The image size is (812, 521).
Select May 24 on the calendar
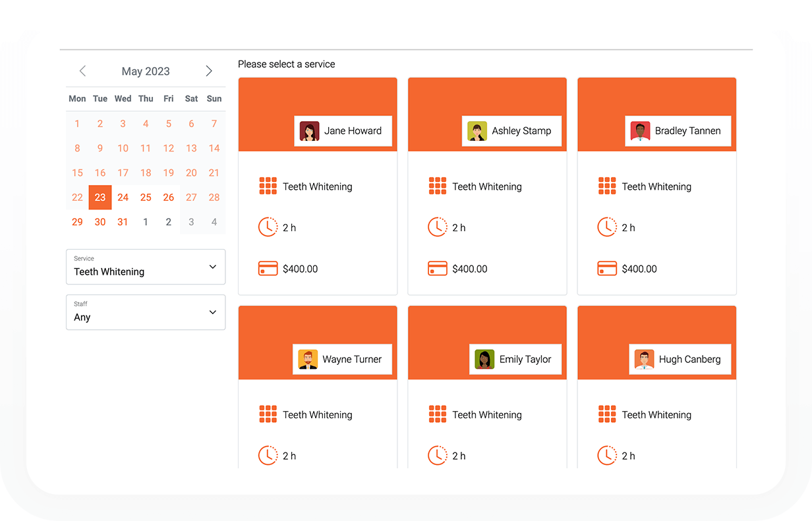[123, 198]
